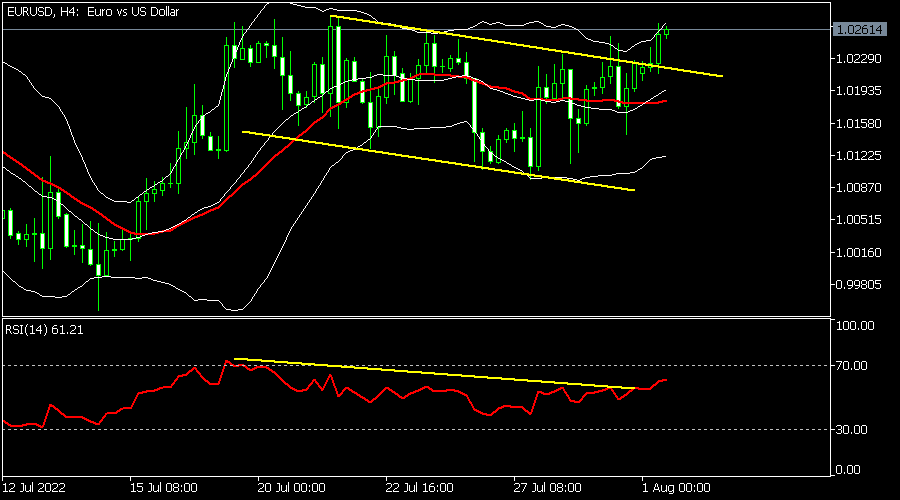The width and height of the screenshot is (900, 500).
Task: Select the upper yellow channel trendline on price chart
Action: pyautogui.click(x=526, y=46)
